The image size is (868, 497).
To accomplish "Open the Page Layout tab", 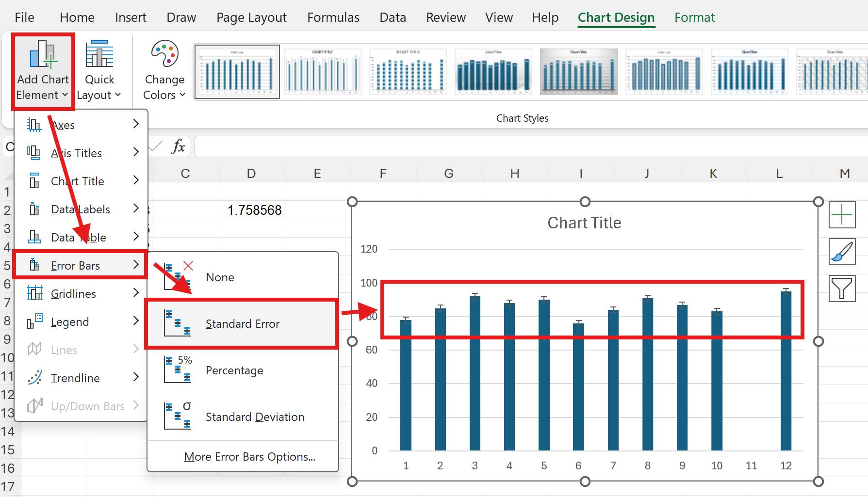I will (251, 17).
